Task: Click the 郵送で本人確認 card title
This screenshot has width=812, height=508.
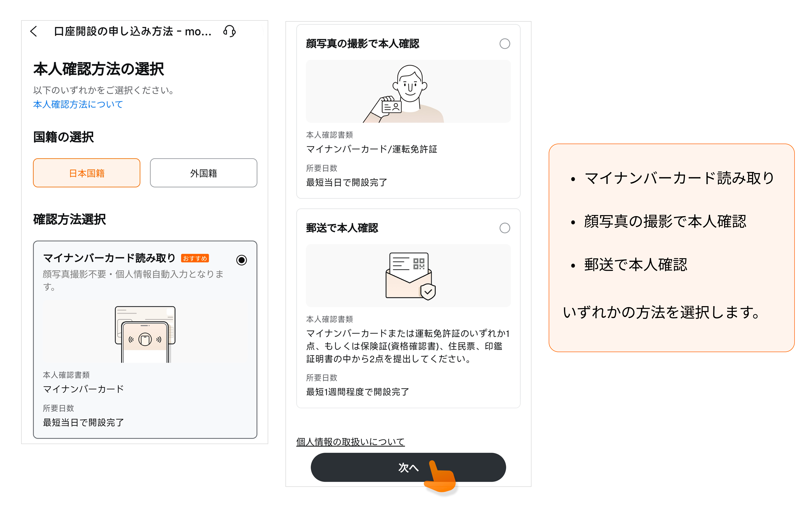Action: click(x=342, y=228)
